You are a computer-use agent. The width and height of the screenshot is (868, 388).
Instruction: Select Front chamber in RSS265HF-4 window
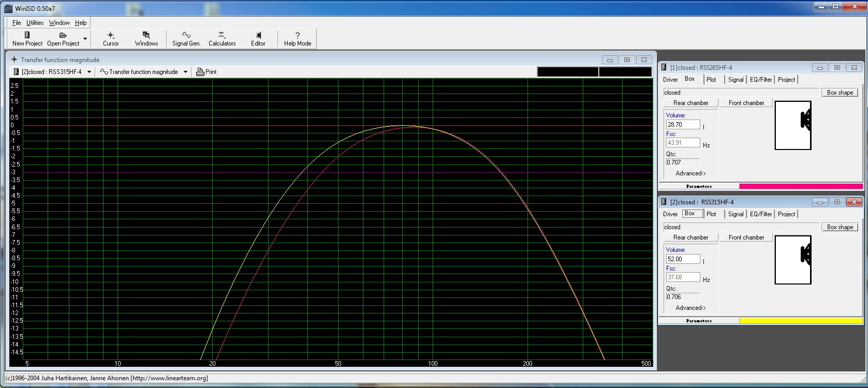pyautogui.click(x=746, y=103)
